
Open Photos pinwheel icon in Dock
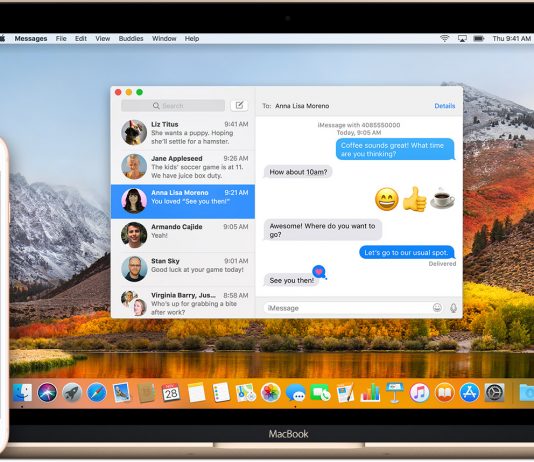tap(271, 393)
